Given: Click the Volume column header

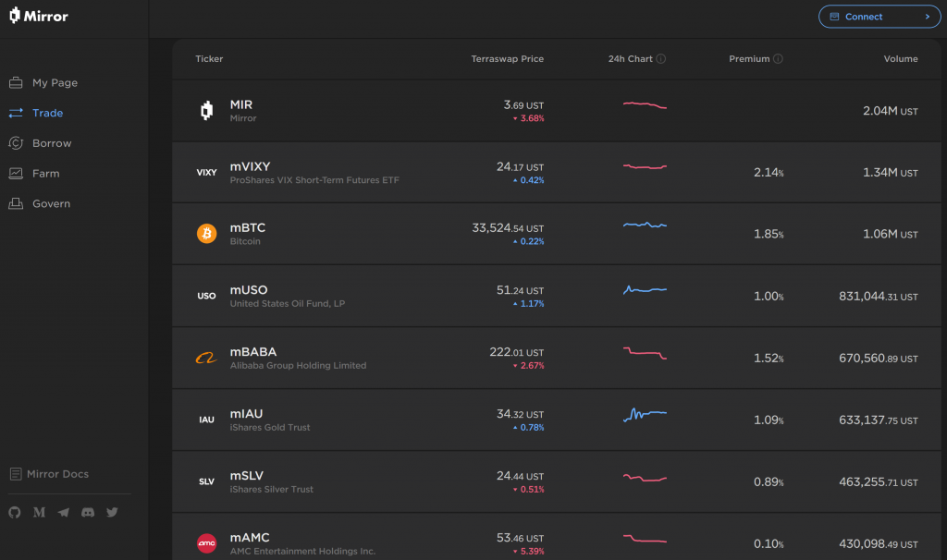Looking at the screenshot, I should pos(901,58).
